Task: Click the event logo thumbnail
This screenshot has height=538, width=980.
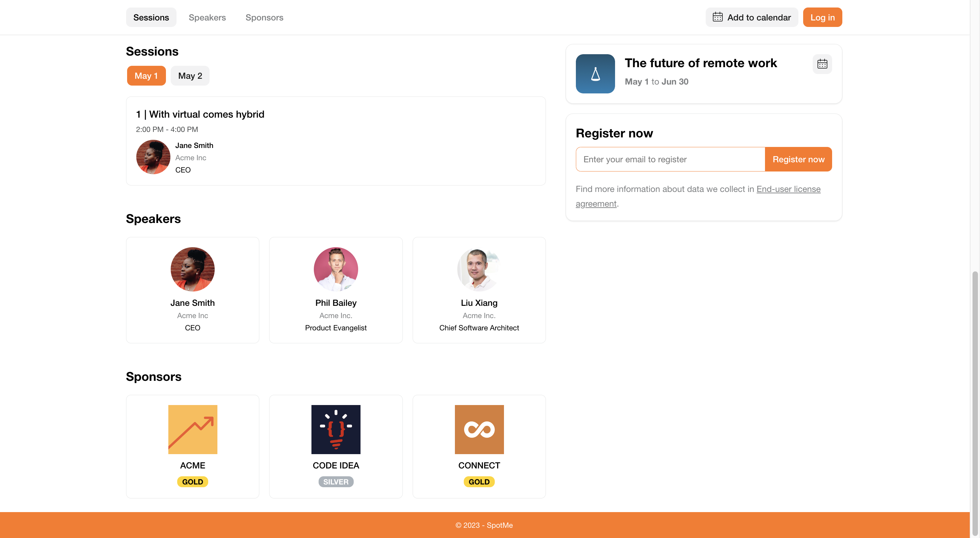Action: pyautogui.click(x=595, y=74)
